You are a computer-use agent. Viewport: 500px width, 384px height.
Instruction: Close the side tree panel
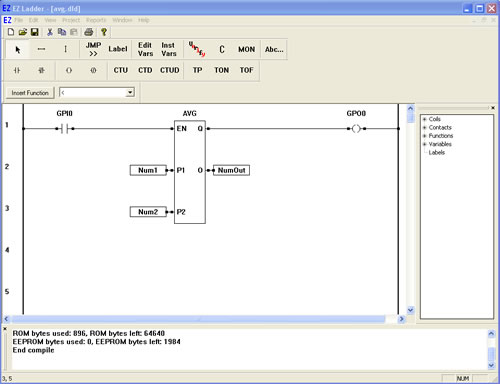[x=493, y=108]
